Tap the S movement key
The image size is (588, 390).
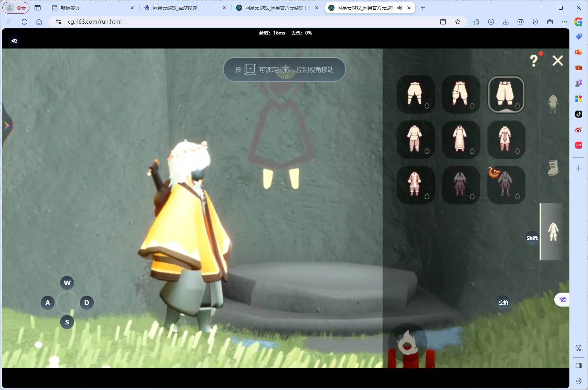(x=67, y=322)
